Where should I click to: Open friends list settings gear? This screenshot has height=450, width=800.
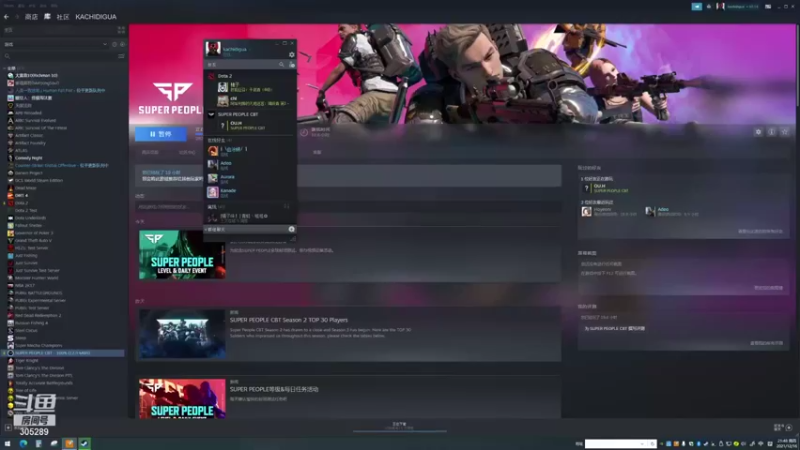(291, 55)
